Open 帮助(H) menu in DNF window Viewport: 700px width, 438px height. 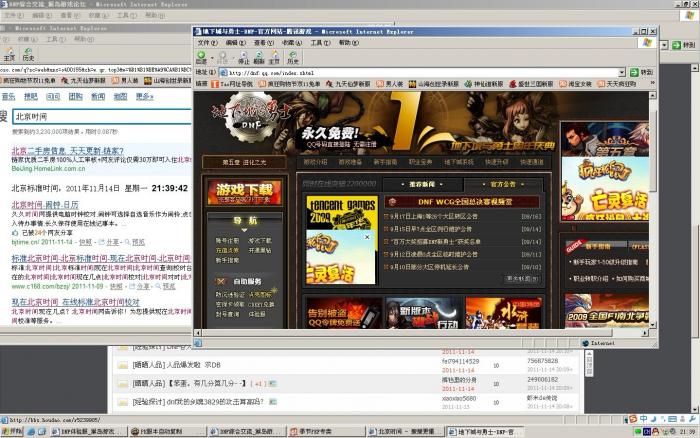(348, 43)
